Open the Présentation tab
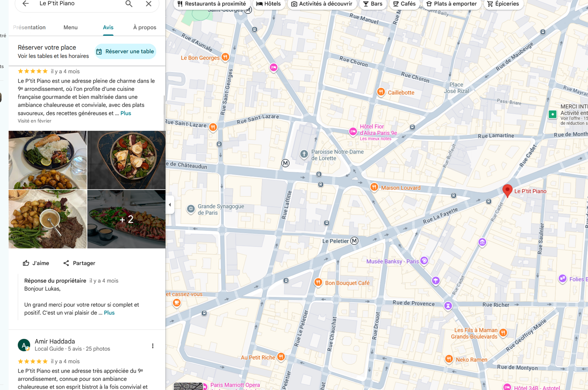Image resolution: width=588 pixels, height=390 pixels. click(x=29, y=27)
